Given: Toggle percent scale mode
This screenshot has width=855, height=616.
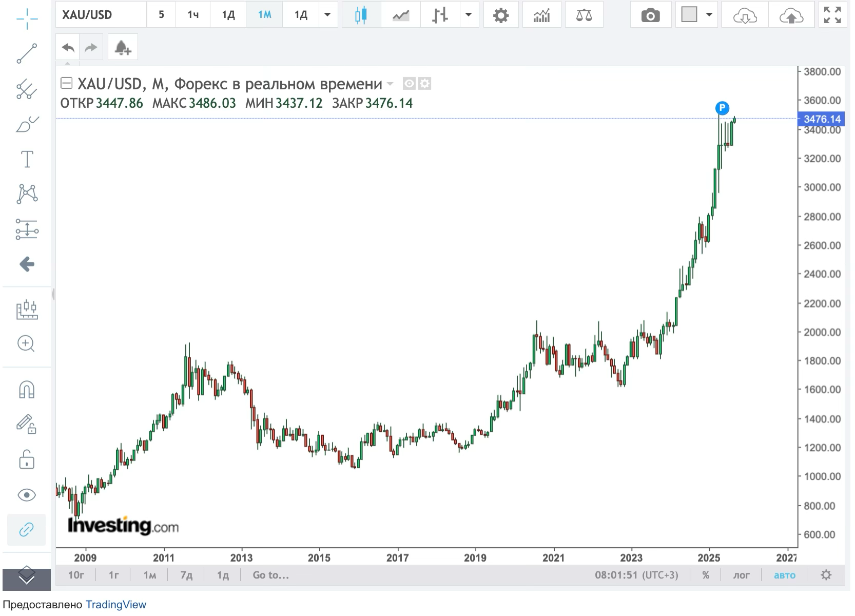Looking at the screenshot, I should pyautogui.click(x=706, y=575).
